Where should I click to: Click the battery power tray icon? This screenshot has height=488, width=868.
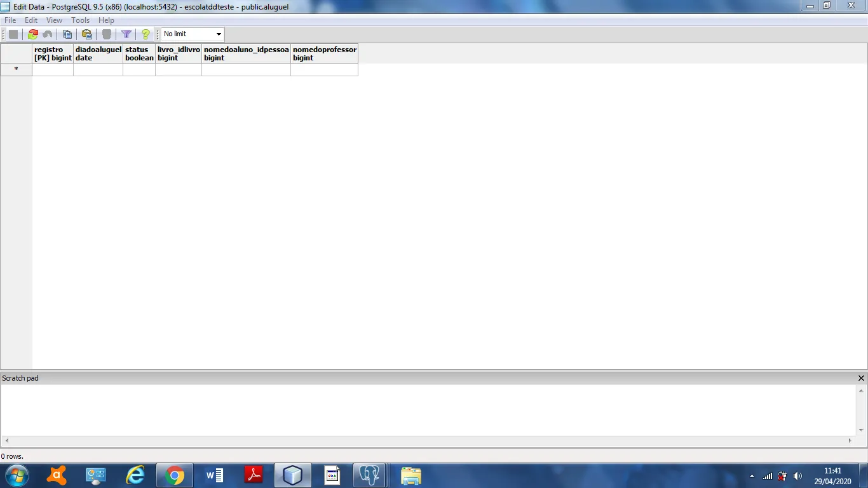click(783, 476)
